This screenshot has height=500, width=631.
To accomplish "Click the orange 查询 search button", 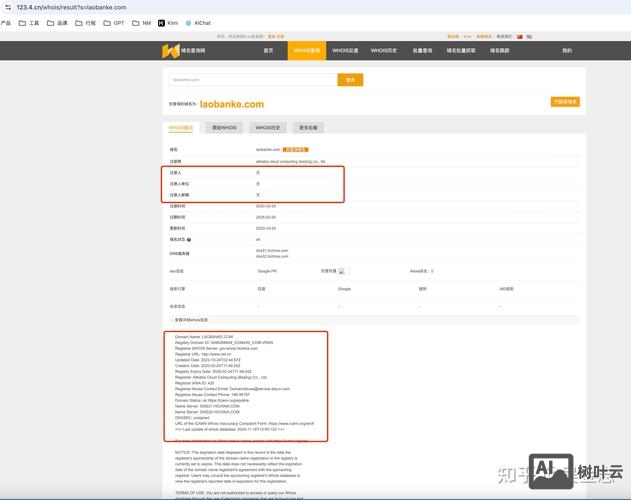I will pyautogui.click(x=349, y=80).
